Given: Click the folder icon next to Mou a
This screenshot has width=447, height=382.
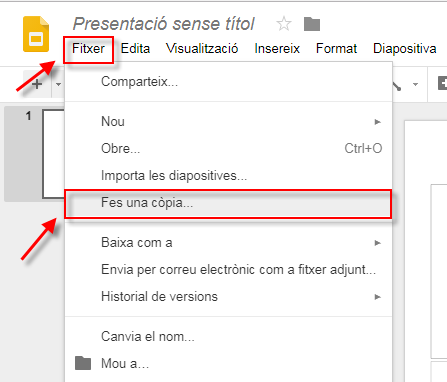Looking at the screenshot, I should (83, 363).
